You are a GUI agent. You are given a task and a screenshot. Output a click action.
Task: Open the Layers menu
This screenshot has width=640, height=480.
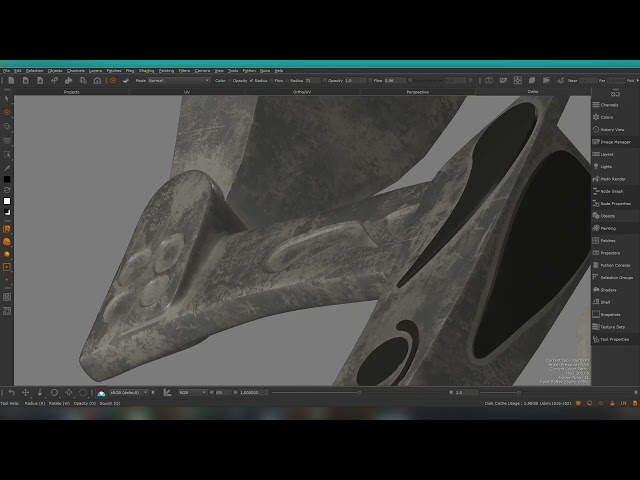pos(96,71)
